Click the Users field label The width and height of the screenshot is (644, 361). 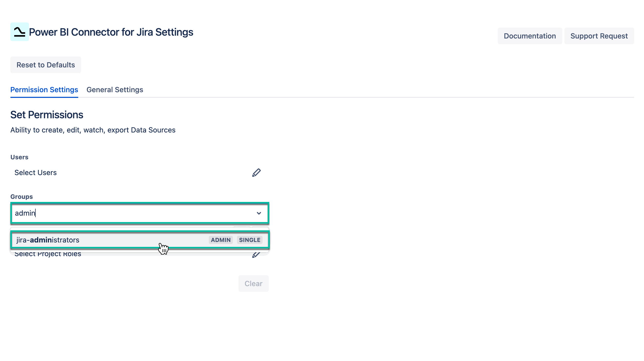coord(19,157)
